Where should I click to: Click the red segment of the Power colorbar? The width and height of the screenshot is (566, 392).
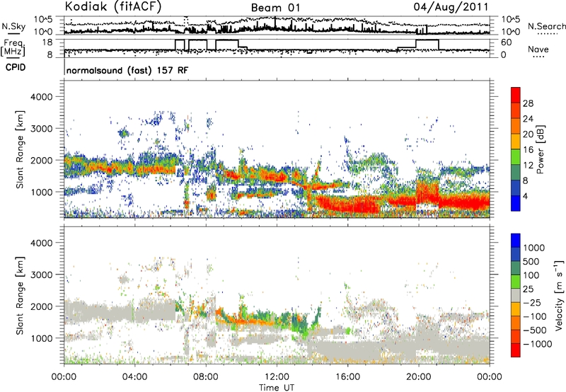(x=516, y=95)
